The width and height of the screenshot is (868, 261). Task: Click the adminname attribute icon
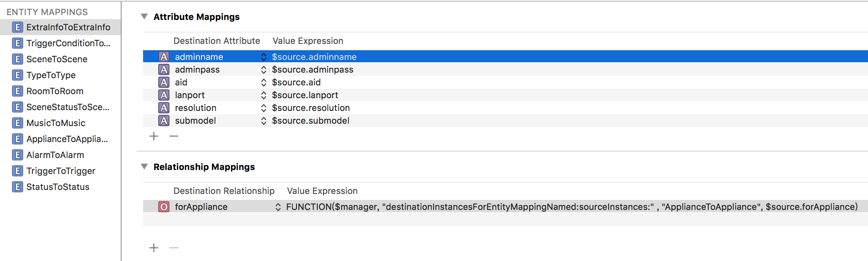(x=164, y=57)
